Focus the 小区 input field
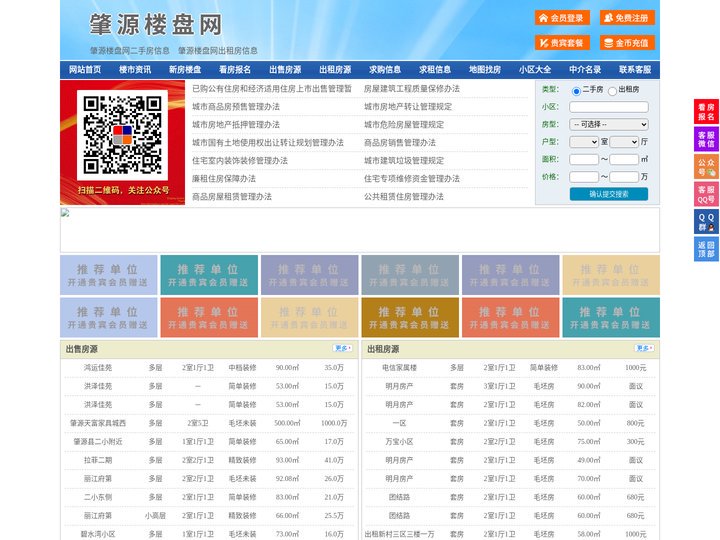Screen dimensions: 720x540 click(x=609, y=107)
